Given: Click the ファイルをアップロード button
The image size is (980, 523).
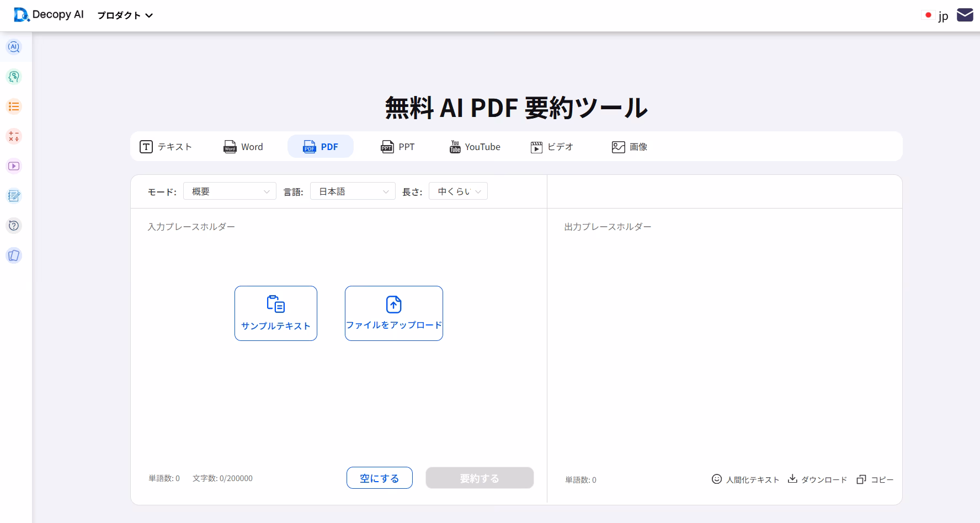Looking at the screenshot, I should 394,313.
